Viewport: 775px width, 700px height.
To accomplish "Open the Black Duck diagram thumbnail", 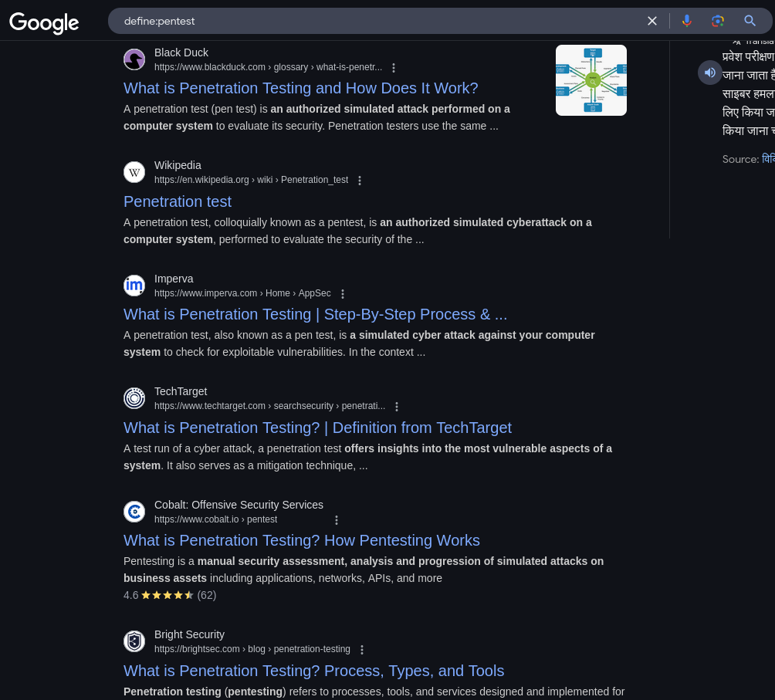I will [591, 80].
